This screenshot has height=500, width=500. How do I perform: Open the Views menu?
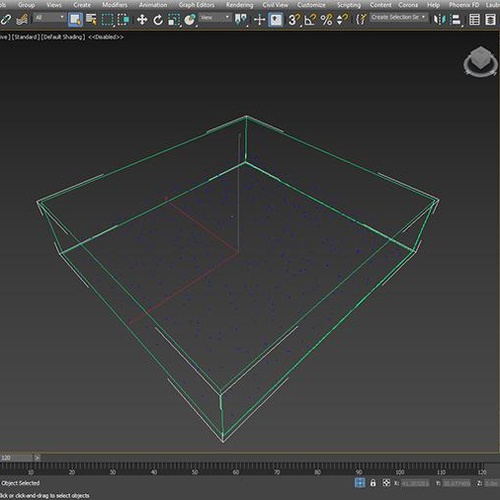click(x=54, y=5)
